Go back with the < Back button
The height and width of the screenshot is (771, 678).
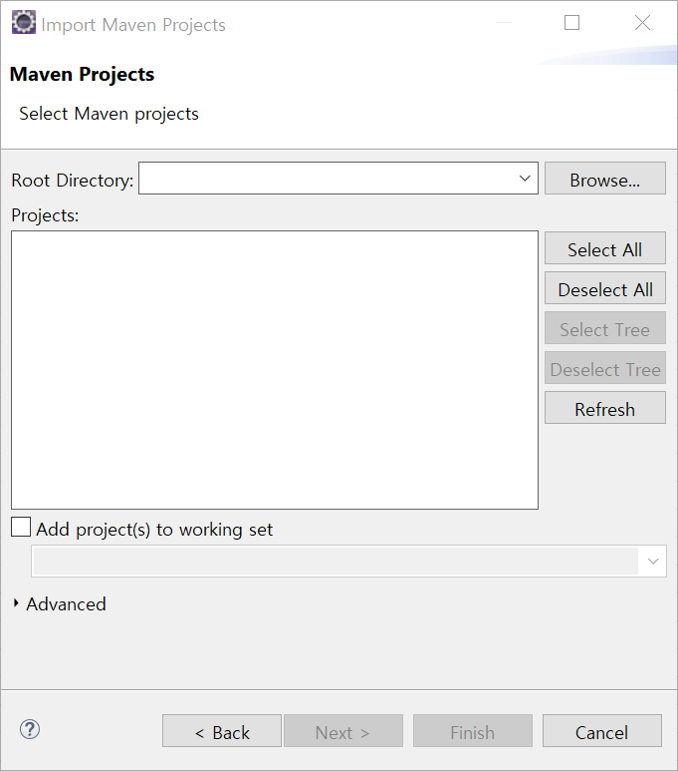(222, 731)
